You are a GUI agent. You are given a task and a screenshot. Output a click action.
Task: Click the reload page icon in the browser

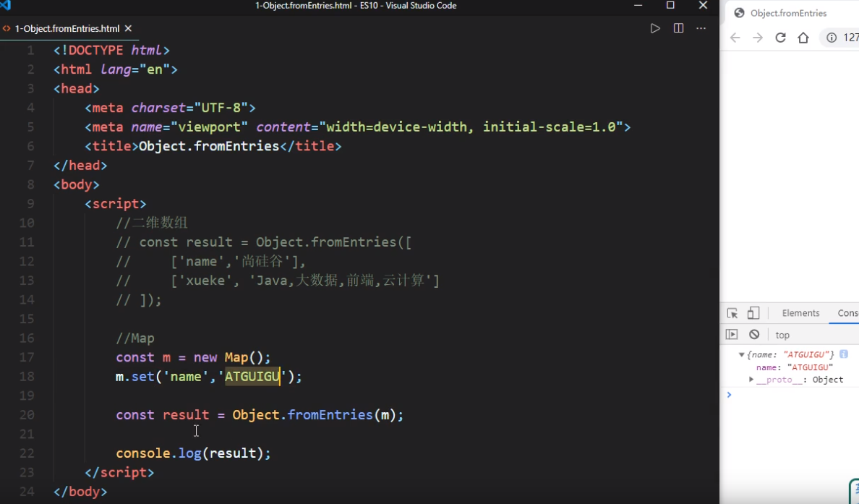pyautogui.click(x=781, y=38)
